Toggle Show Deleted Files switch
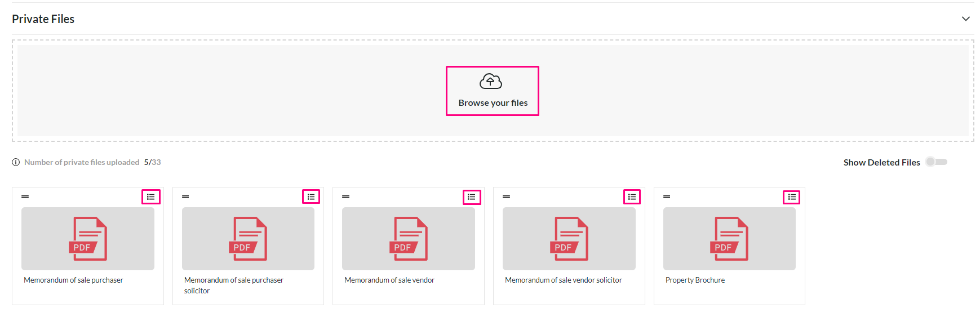The width and height of the screenshot is (980, 335). pyautogui.click(x=937, y=162)
